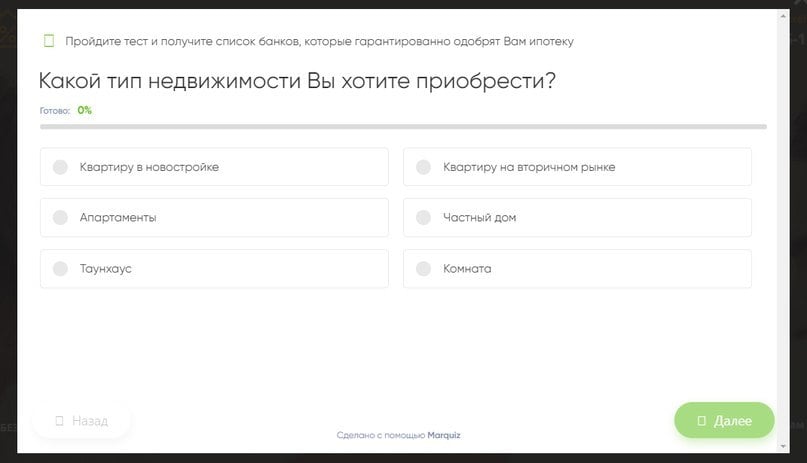
Task: Open the Marquiz link in footer
Action: [444, 436]
